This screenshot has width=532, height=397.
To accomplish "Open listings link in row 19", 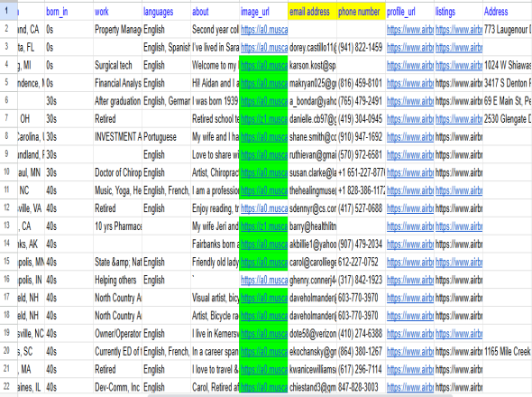I will point(459,334).
